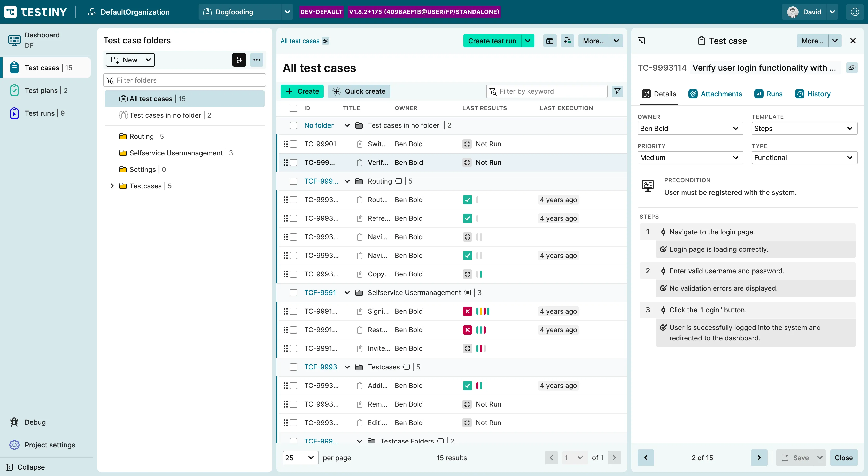Click the expand detail panel icon
The image size is (868, 476).
[641, 41]
